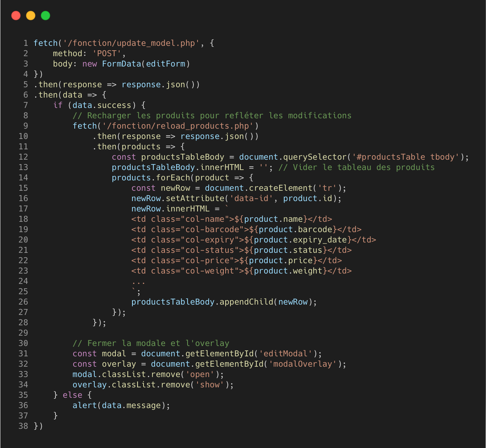Click the 'editModal' string literal
The image size is (486, 448).
285,354
